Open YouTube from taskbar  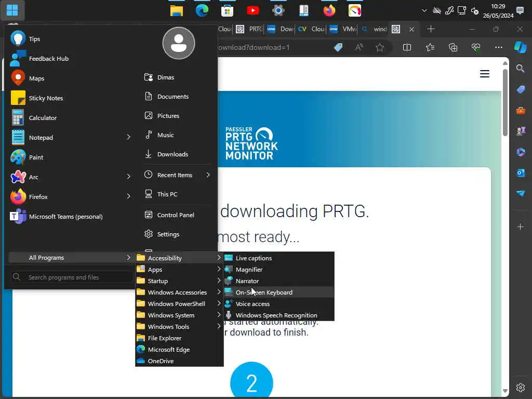(253, 10)
